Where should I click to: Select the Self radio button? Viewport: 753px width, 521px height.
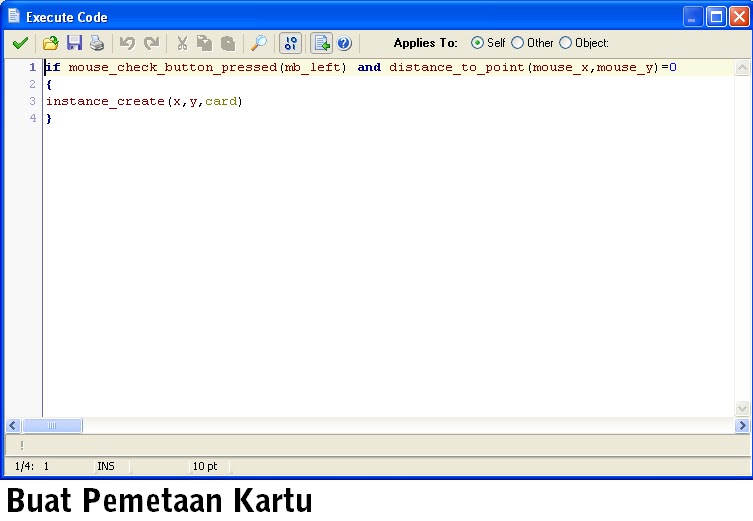[x=477, y=43]
